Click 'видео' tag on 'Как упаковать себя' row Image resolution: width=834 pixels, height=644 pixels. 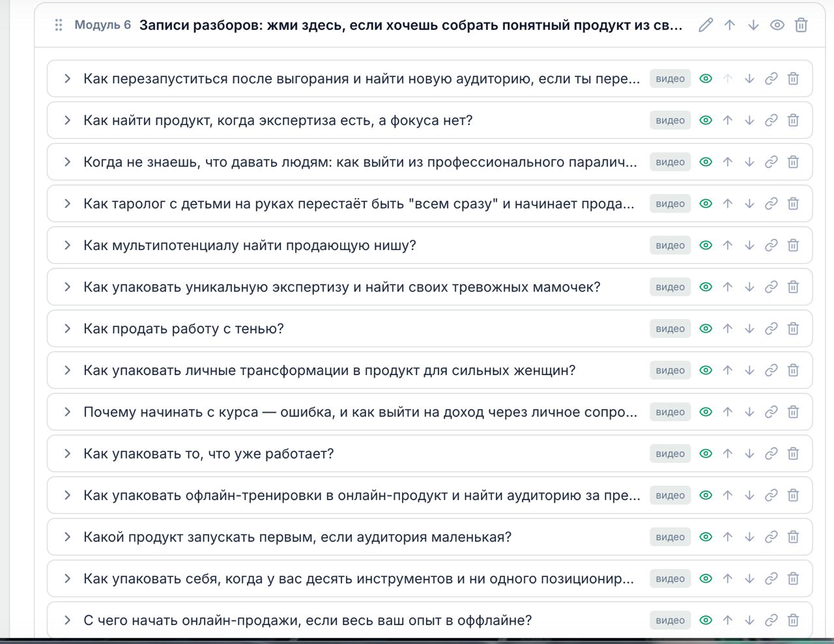[670, 579]
